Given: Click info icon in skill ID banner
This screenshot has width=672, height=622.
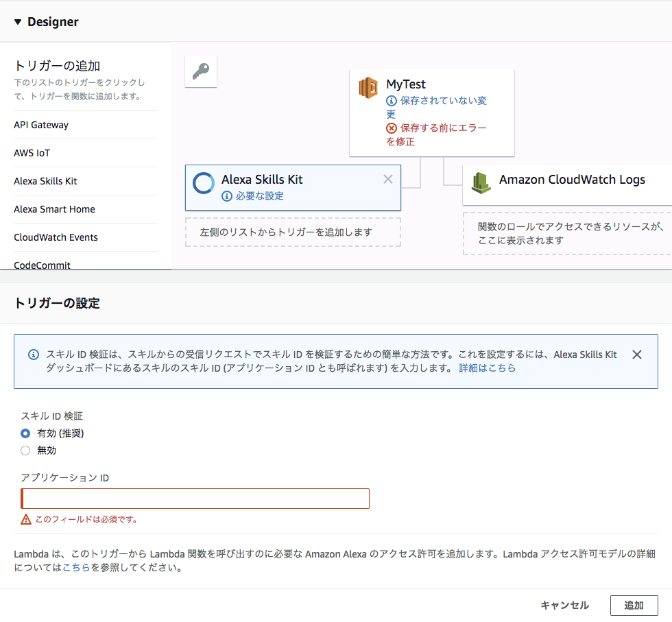Looking at the screenshot, I should pyautogui.click(x=34, y=355).
